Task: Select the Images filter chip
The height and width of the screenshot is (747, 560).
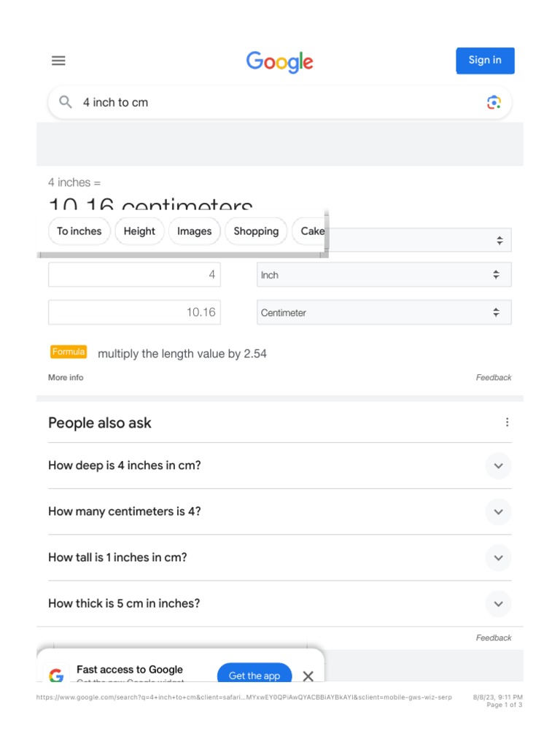Action: [x=194, y=231]
